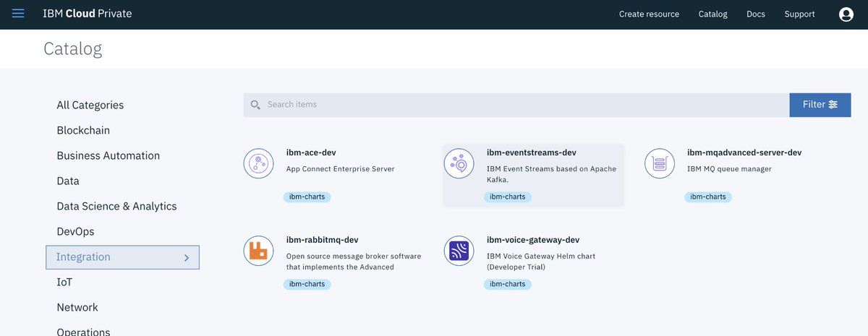Select the Blockchain category
Image resolution: width=868 pixels, height=336 pixels.
(x=83, y=130)
